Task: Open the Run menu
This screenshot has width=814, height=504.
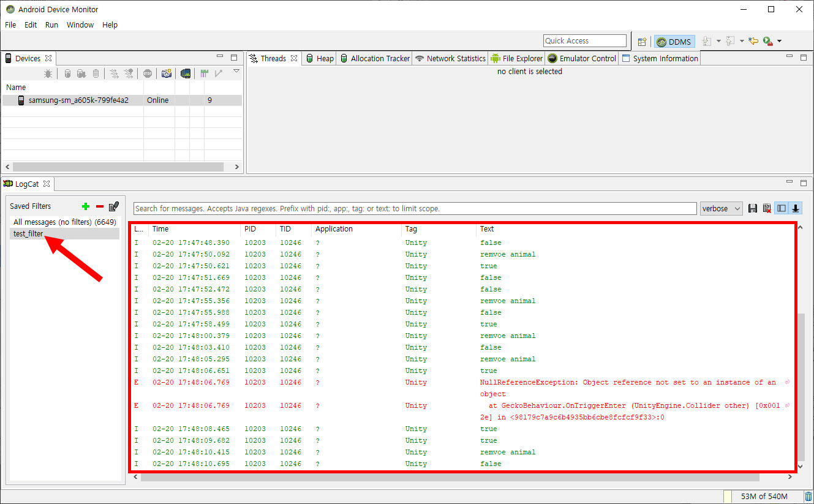Action: tap(51, 24)
